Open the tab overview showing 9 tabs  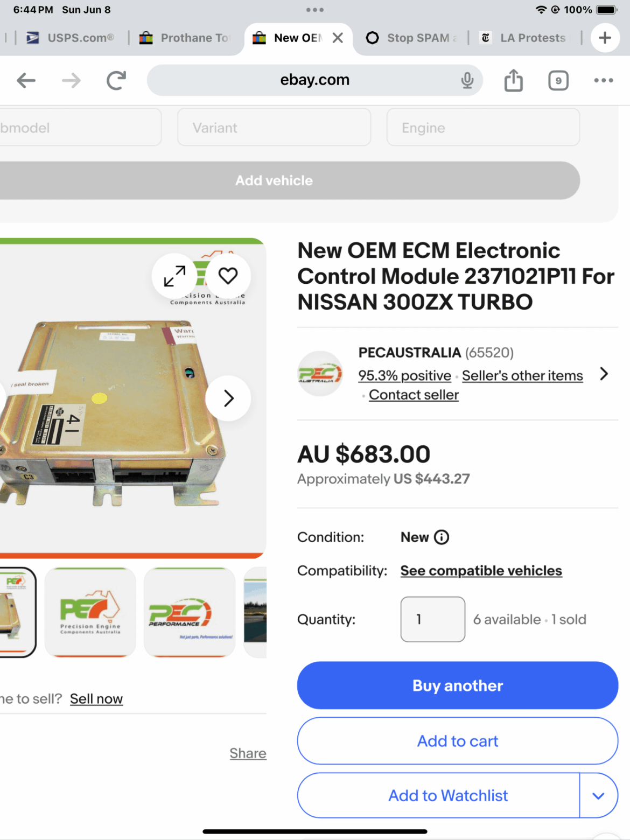coord(558,80)
